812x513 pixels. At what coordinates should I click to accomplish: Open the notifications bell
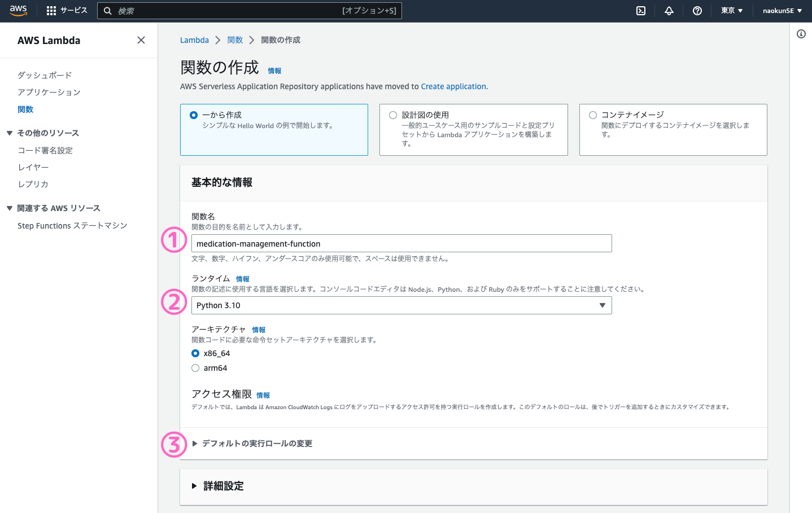(669, 11)
